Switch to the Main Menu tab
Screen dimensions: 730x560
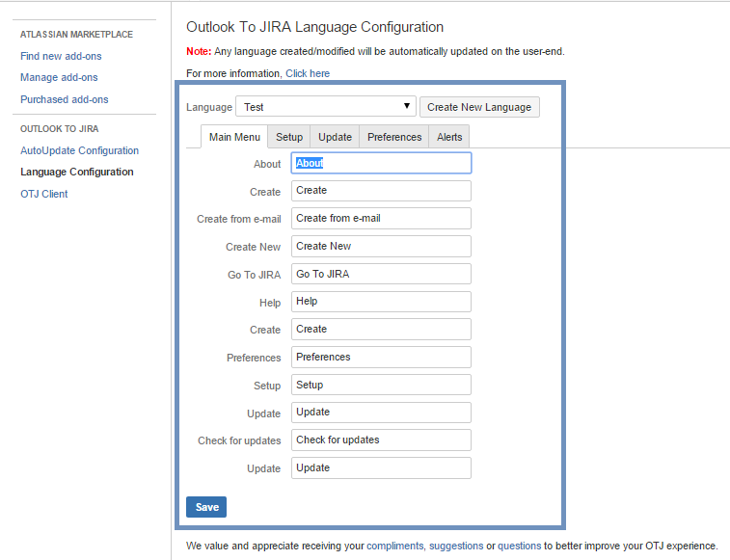tap(234, 137)
